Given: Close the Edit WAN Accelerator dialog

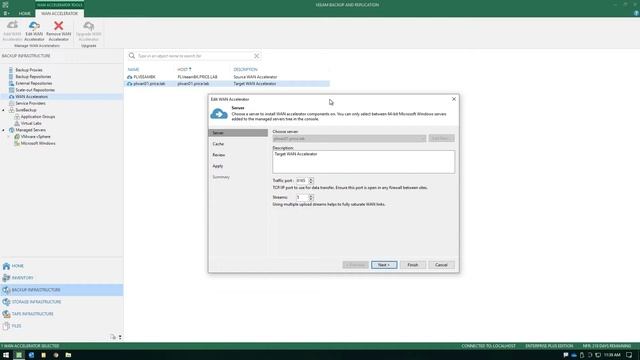Looking at the screenshot, I should (x=453, y=99).
